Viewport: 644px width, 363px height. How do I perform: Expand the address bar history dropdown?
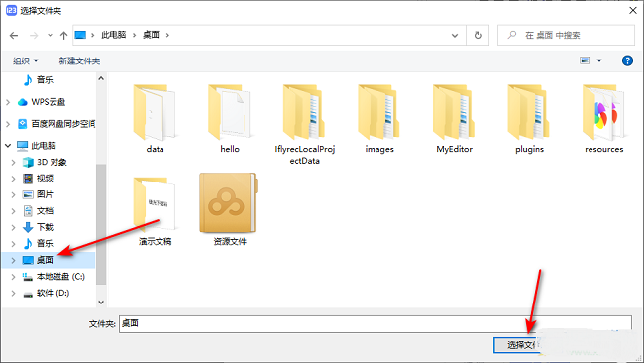[x=455, y=36]
